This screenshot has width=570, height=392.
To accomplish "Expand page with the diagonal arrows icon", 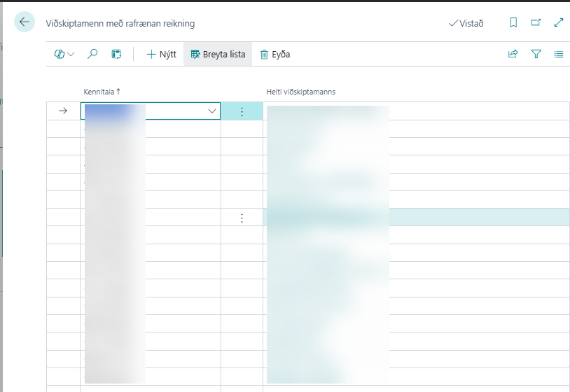I will [558, 23].
